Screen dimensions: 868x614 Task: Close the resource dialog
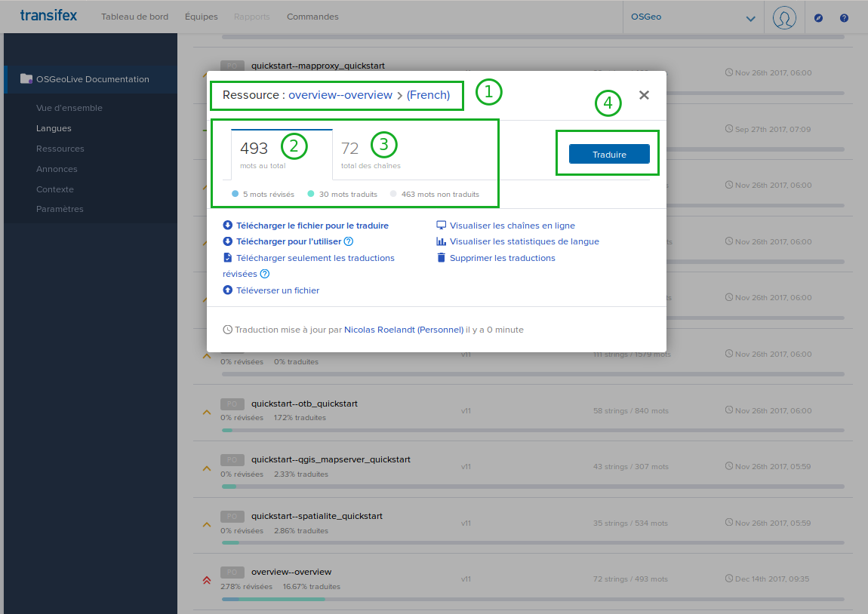point(644,95)
